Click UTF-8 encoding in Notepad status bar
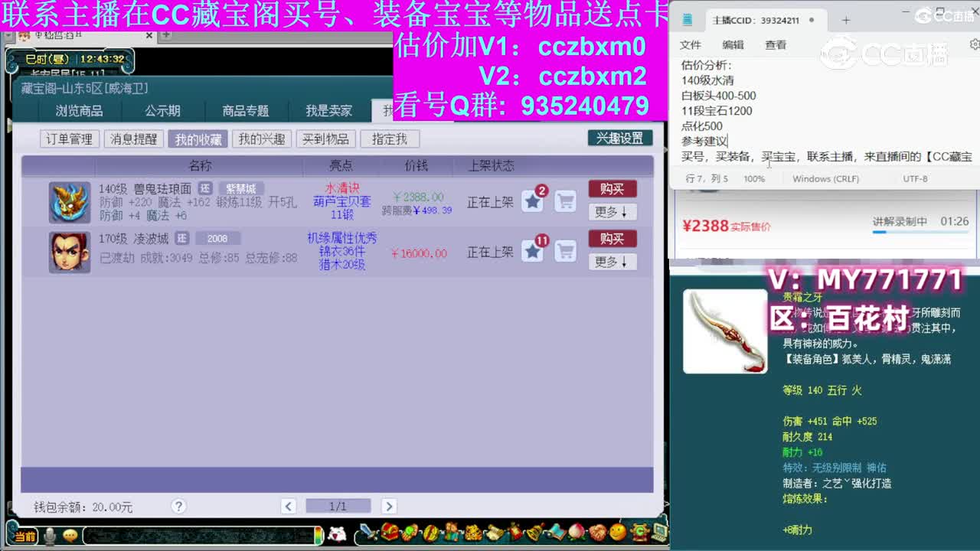Image resolution: width=980 pixels, height=551 pixels. click(x=915, y=178)
